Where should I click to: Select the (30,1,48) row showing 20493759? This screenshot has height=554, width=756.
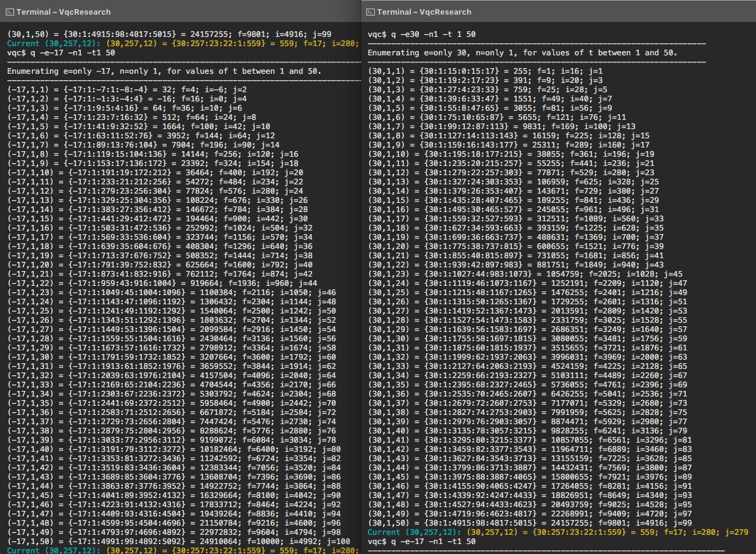530,505
